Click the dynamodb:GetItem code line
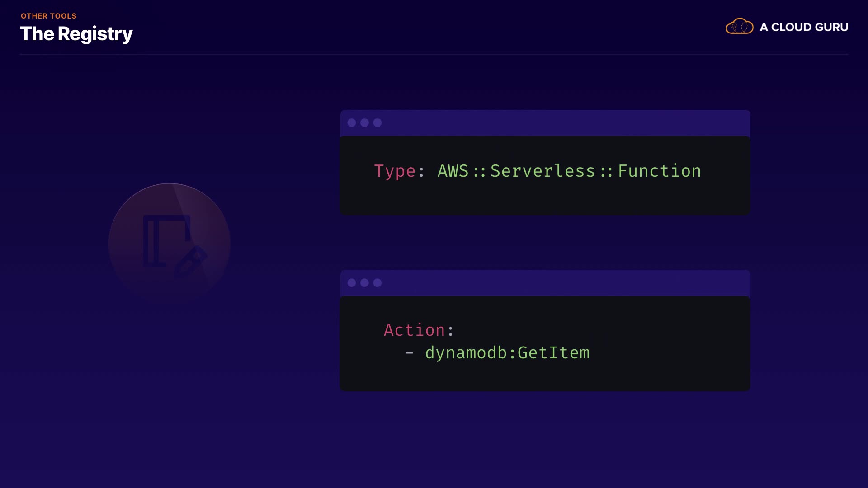This screenshot has width=868, height=488. 507,353
